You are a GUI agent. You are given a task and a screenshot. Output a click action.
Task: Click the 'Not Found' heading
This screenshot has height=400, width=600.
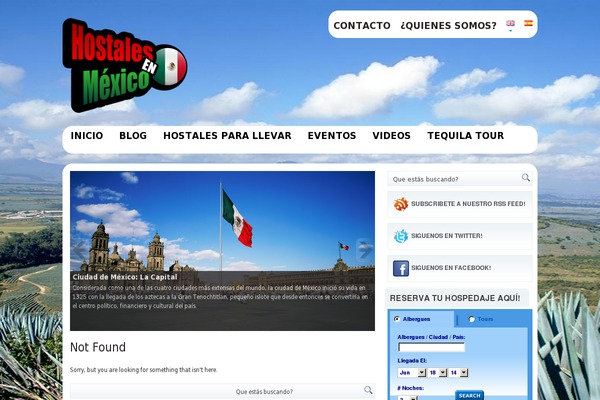98,347
